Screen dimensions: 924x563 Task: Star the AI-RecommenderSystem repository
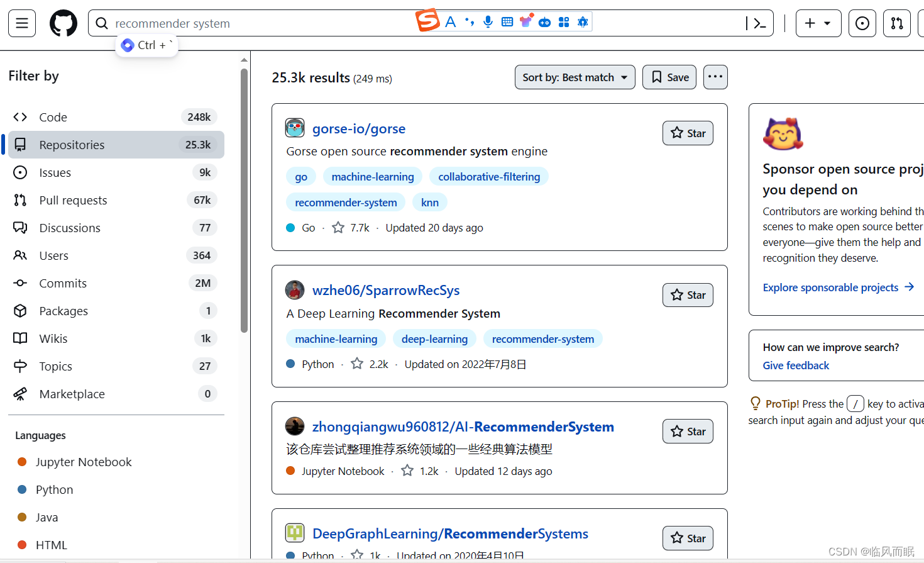(x=688, y=432)
